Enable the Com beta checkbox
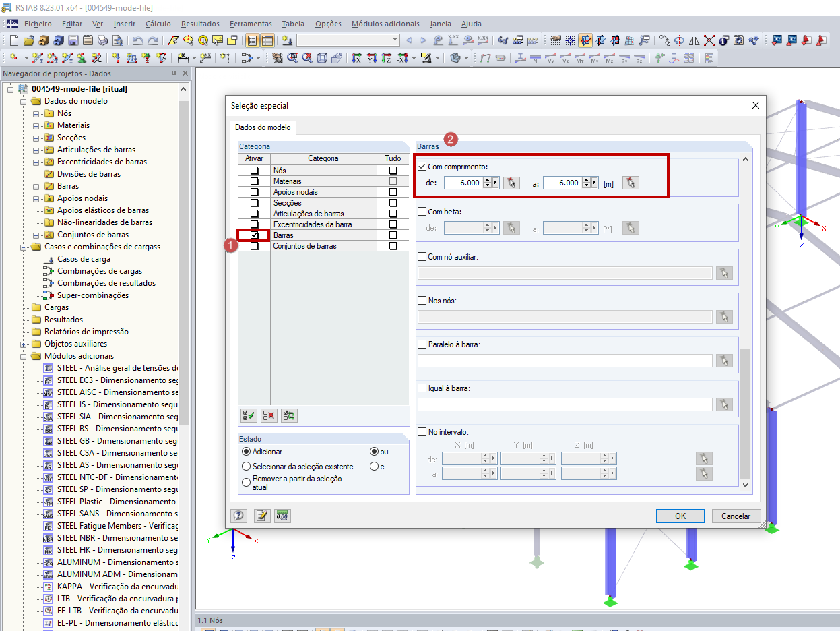 point(422,212)
